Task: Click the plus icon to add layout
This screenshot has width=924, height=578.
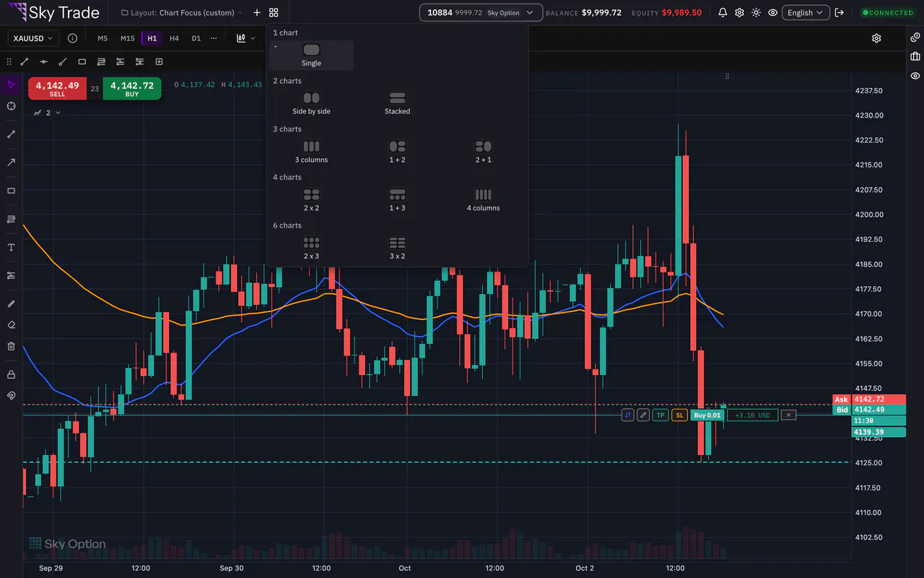Action: (257, 13)
